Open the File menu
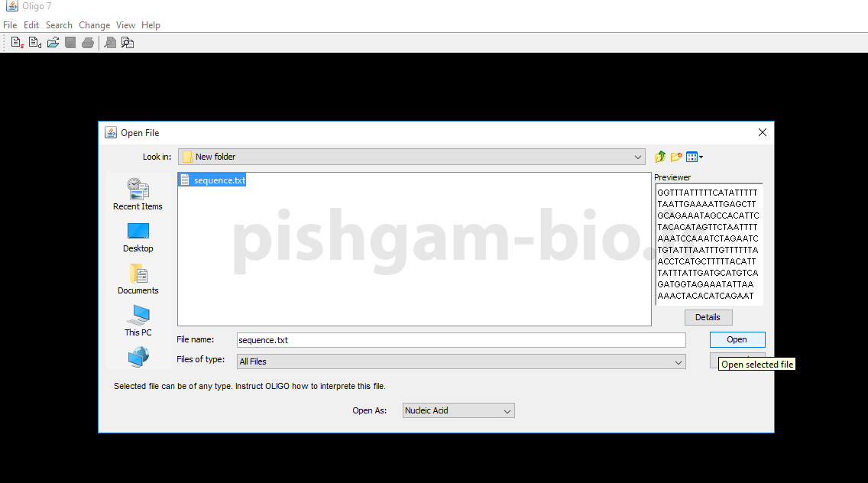Screen dimensions: 868x483 click(x=10, y=25)
